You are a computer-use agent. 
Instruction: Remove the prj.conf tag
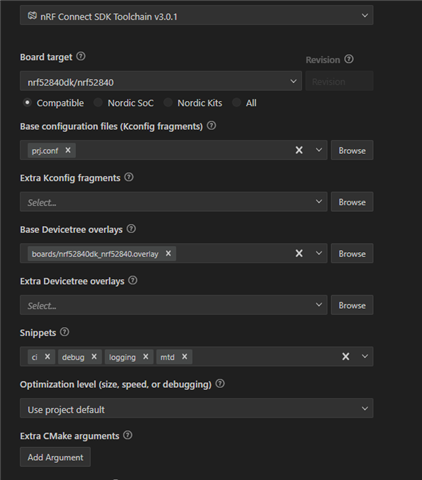[68, 150]
